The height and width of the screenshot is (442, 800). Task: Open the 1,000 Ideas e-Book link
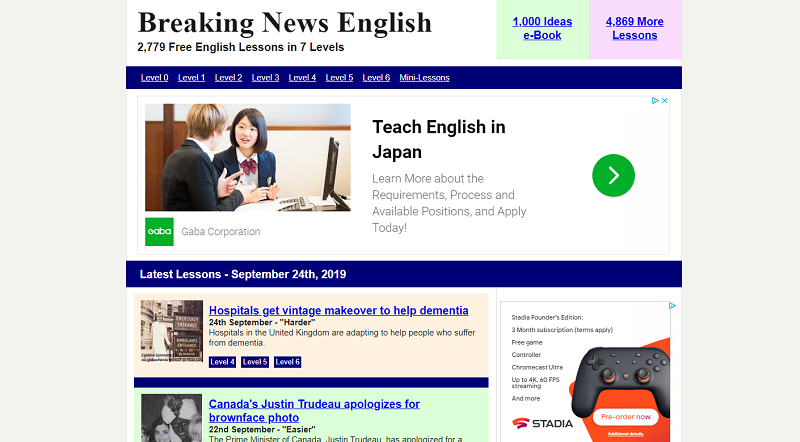[542, 29]
